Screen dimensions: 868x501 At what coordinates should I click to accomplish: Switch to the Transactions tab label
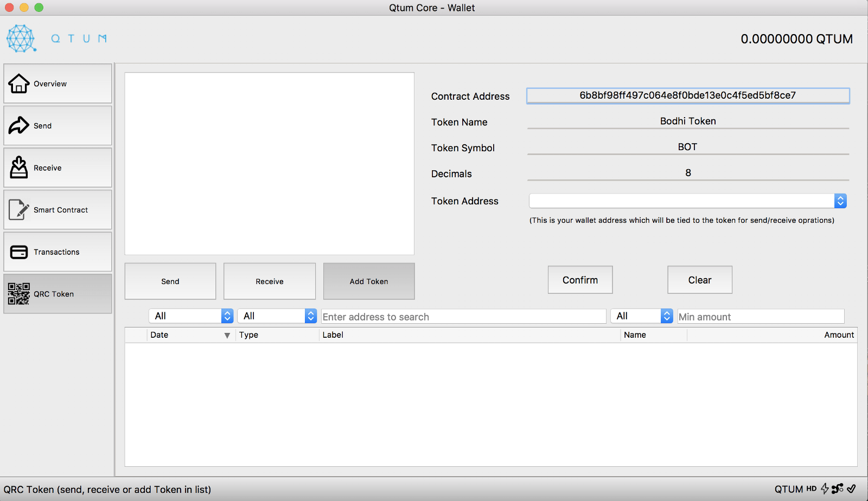[56, 252]
